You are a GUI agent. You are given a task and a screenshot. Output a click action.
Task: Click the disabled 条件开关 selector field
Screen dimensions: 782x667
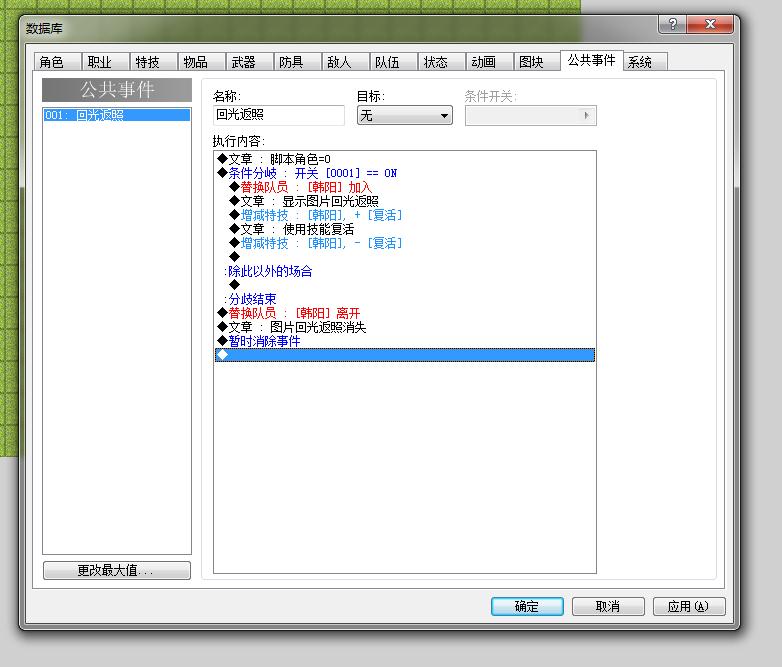tap(531, 116)
